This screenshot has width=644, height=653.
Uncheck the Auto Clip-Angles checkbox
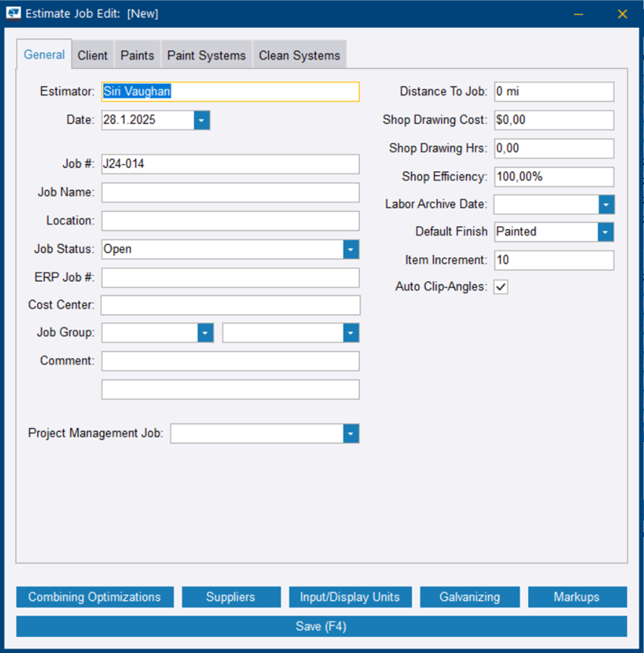tap(501, 287)
